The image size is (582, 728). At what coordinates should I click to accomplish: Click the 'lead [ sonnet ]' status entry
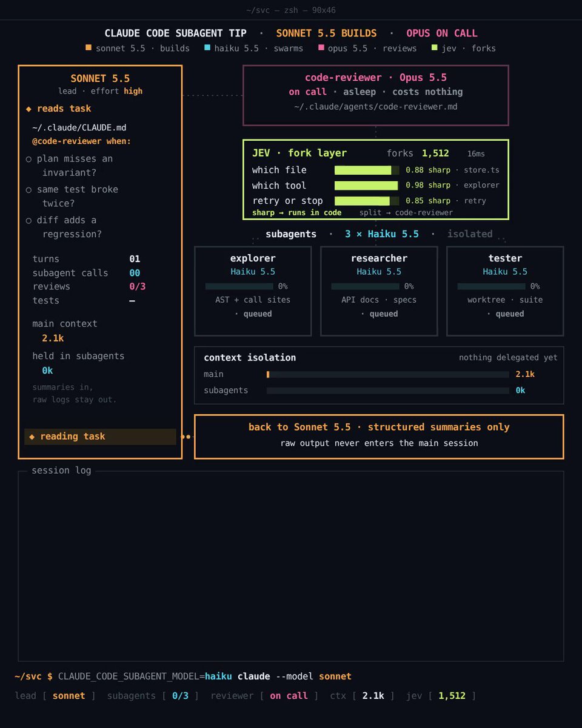click(55, 696)
